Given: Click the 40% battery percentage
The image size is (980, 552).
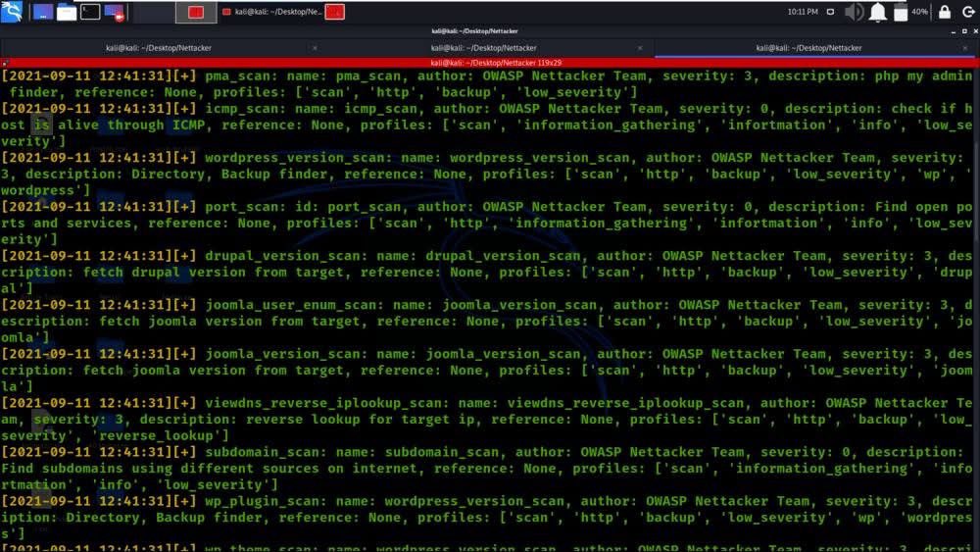Looking at the screenshot, I should 919,12.
